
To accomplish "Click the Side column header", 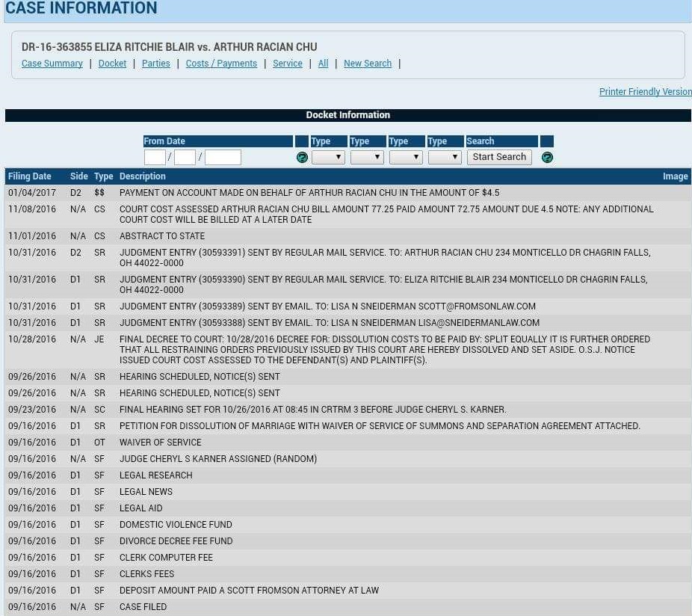I will click(x=79, y=176).
